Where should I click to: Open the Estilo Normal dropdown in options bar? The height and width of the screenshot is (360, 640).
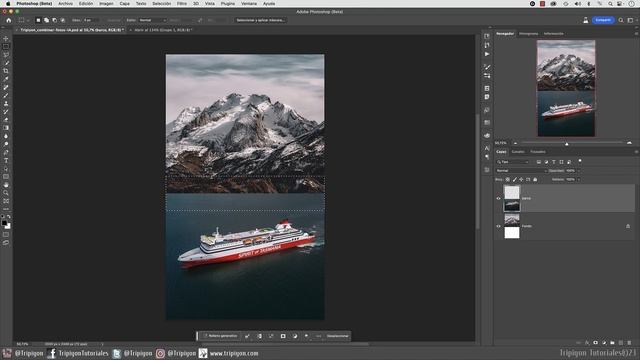(x=153, y=20)
